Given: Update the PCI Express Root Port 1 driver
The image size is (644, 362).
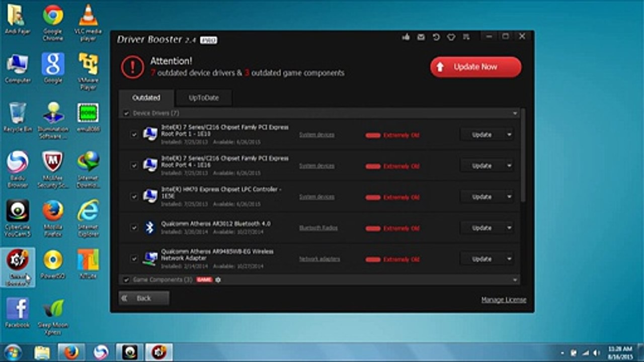Looking at the screenshot, I should pyautogui.click(x=482, y=135).
